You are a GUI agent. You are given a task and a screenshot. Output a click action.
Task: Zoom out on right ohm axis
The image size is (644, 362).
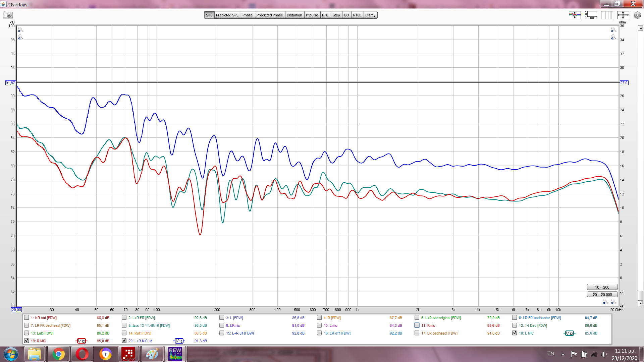tap(613, 37)
